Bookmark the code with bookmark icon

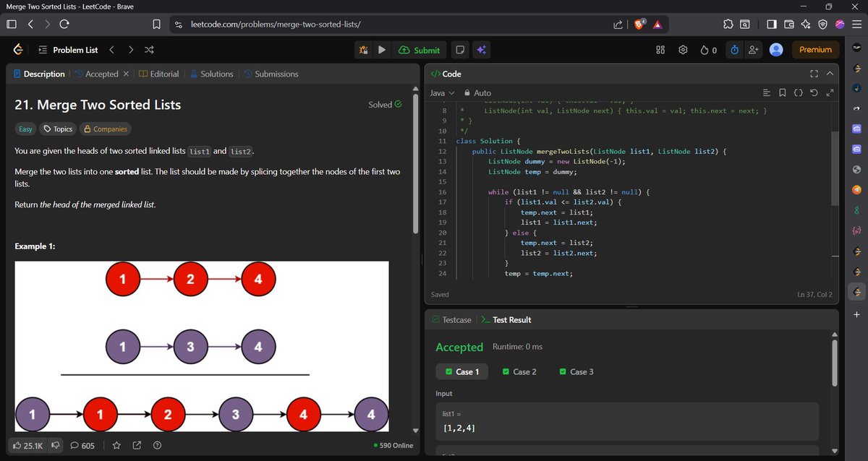[x=783, y=92]
